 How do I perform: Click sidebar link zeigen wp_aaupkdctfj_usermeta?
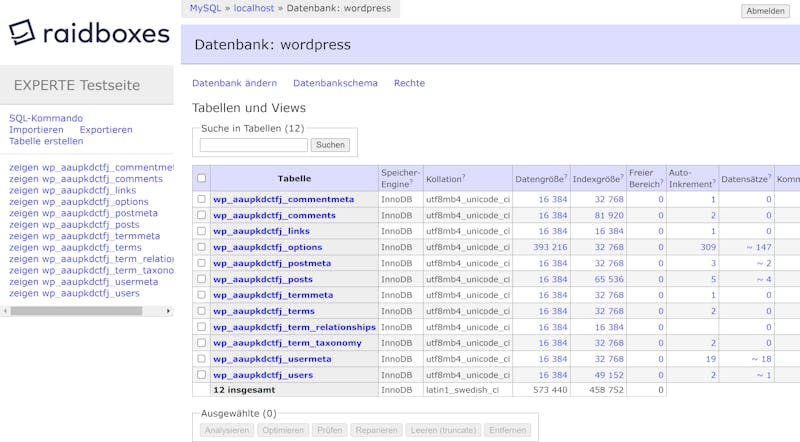pos(84,282)
